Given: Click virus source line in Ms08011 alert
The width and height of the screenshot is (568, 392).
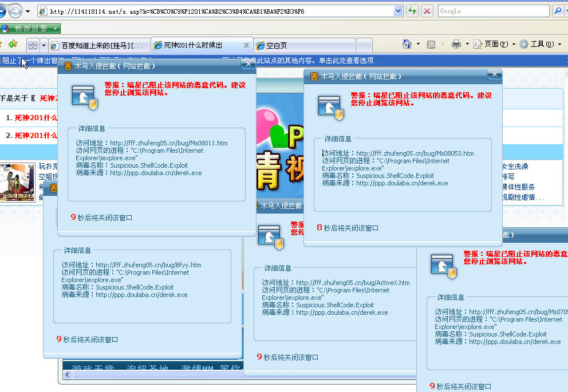Looking at the screenshot, I should point(139,173).
